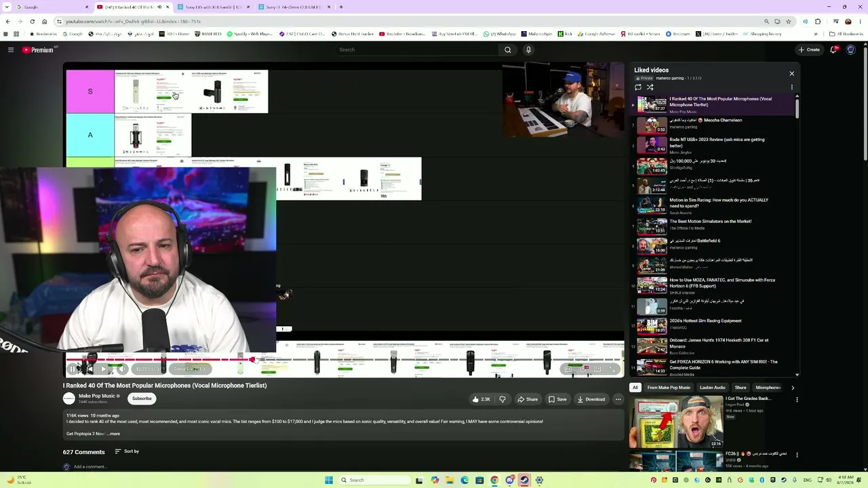The image size is (868, 488).
Task: Open Chrome extensions puzzle icon
Action: [x=818, y=21]
